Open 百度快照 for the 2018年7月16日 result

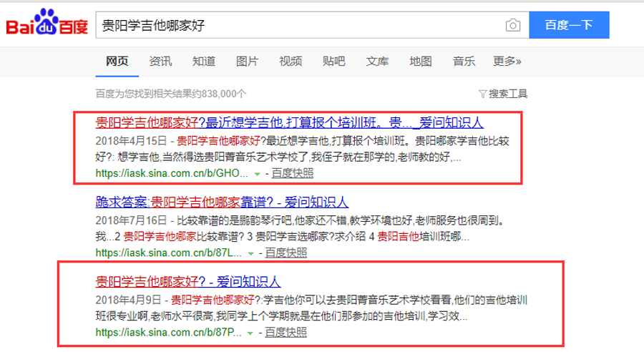[286, 253]
